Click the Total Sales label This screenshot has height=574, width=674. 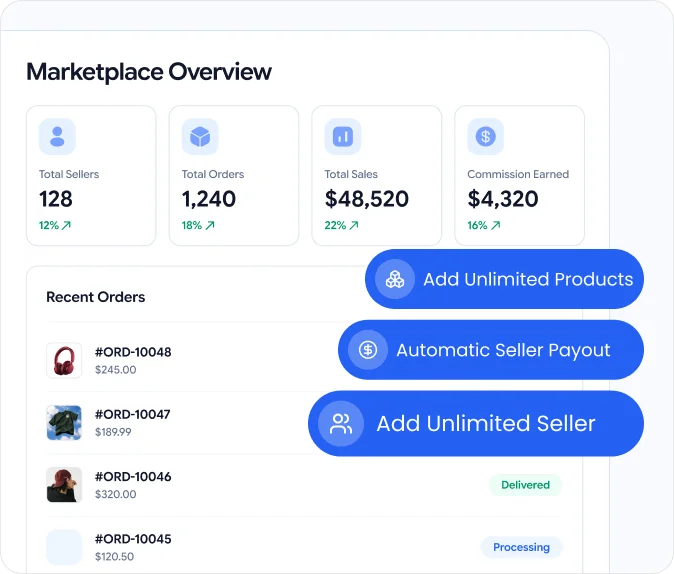coord(351,174)
